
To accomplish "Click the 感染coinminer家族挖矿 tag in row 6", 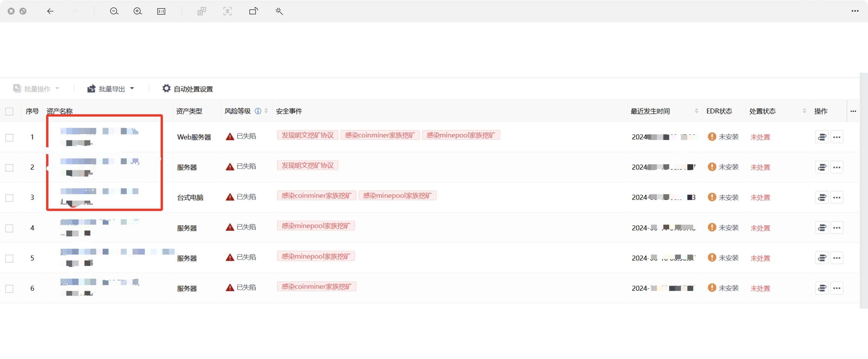I will 316,287.
